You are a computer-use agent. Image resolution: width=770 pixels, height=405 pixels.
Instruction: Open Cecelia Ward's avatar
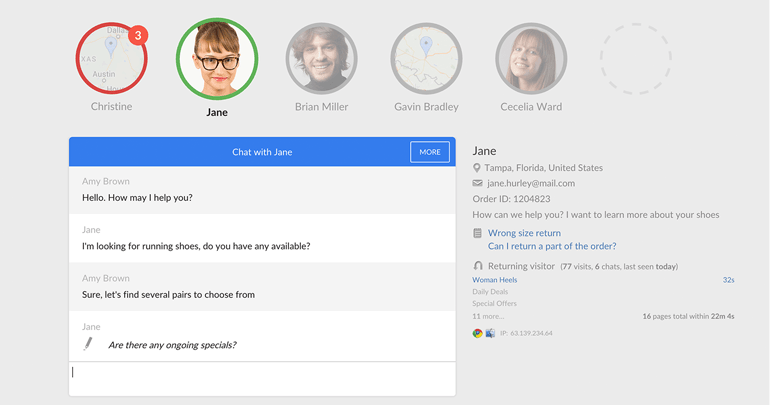coord(531,58)
